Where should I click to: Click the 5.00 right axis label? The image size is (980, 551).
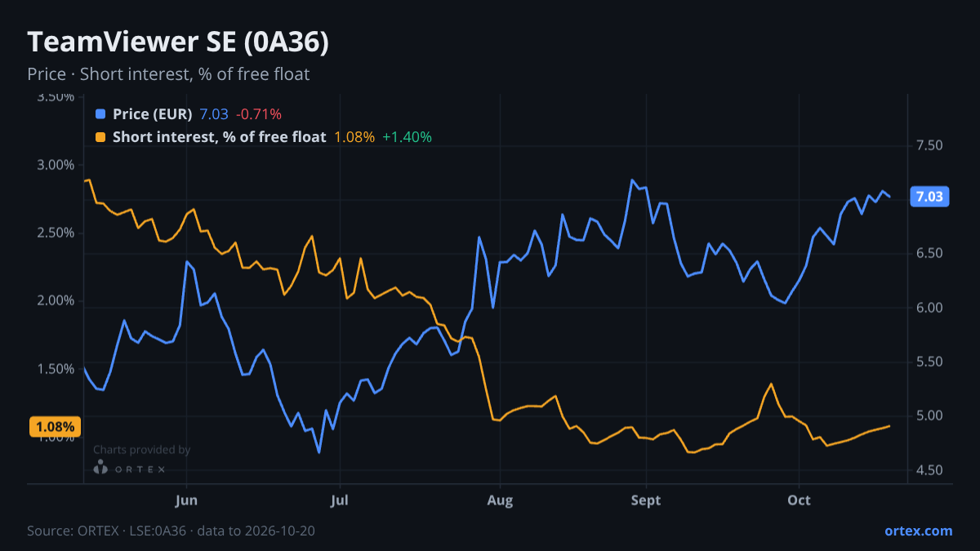pos(930,416)
